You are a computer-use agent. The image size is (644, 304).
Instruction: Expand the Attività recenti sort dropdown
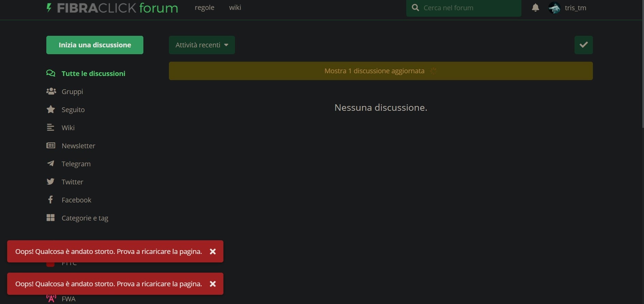(202, 45)
